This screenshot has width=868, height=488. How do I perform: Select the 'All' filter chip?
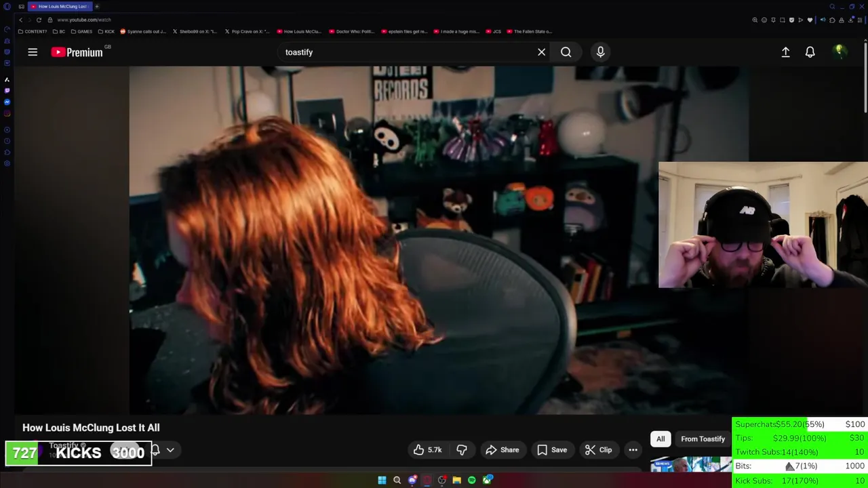(660, 439)
